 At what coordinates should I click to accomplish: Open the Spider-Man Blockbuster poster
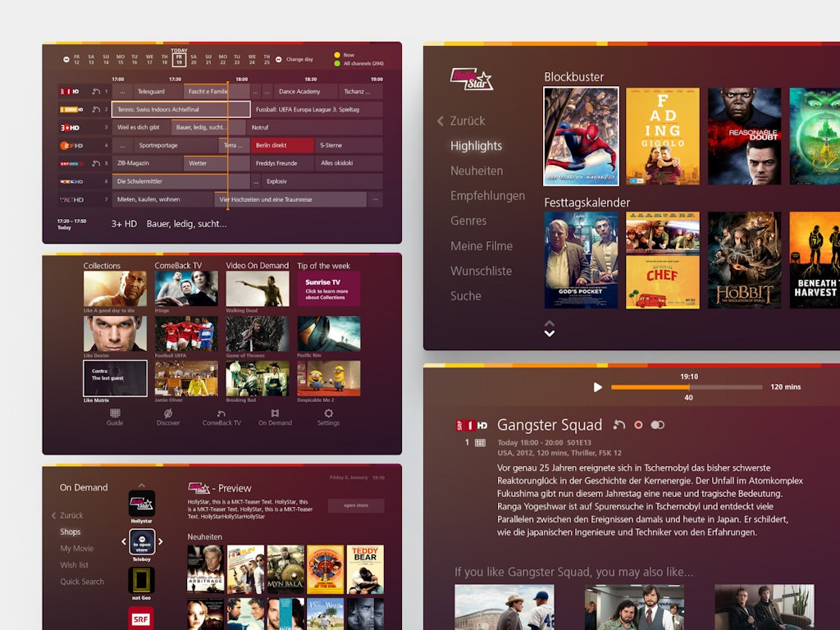[582, 137]
